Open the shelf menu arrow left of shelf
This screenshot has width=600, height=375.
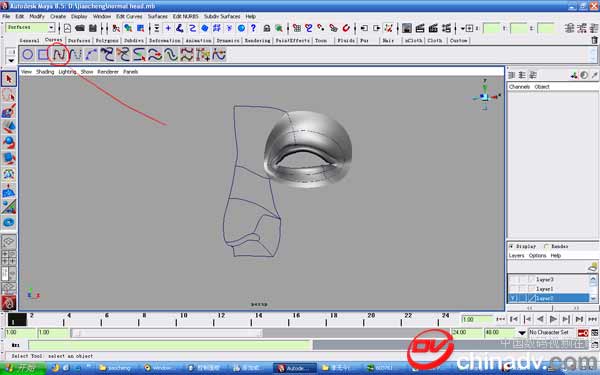11,61
